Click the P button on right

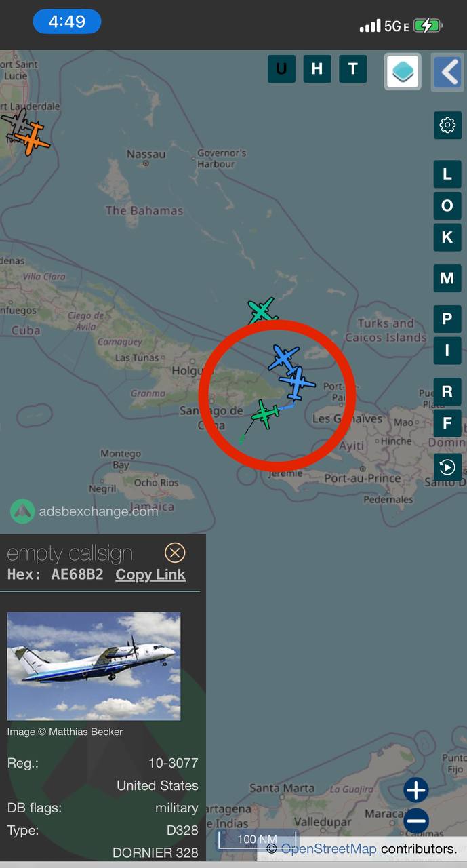(x=447, y=319)
